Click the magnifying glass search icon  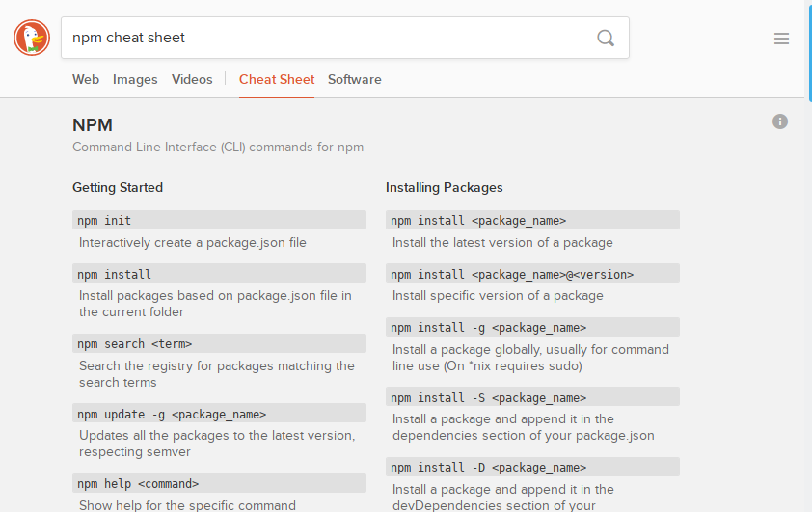point(605,39)
